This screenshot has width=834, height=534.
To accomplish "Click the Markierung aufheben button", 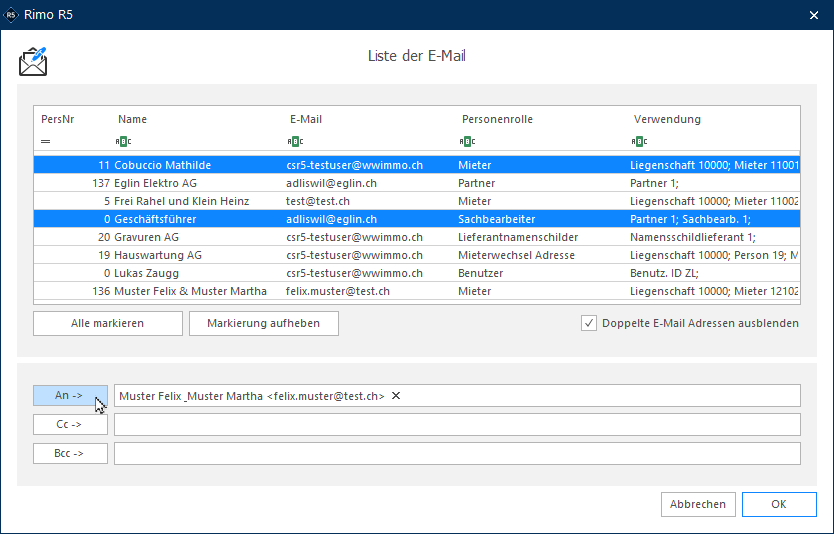I will [264, 323].
